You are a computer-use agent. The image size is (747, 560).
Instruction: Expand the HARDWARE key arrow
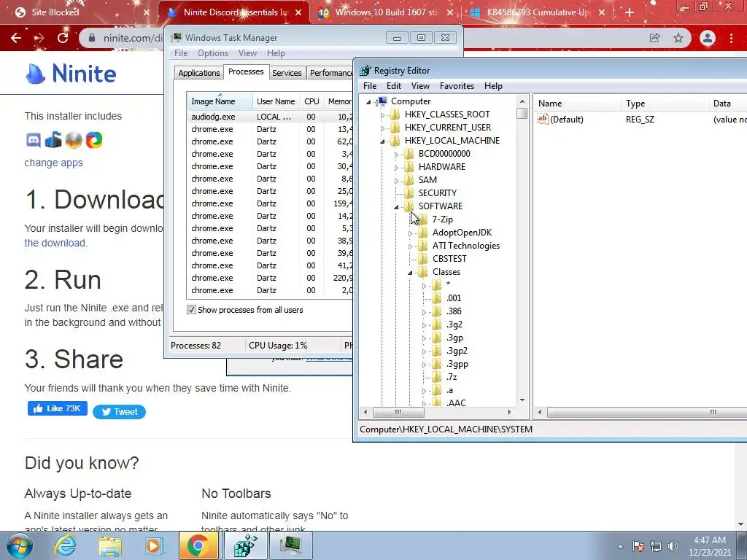point(396,168)
